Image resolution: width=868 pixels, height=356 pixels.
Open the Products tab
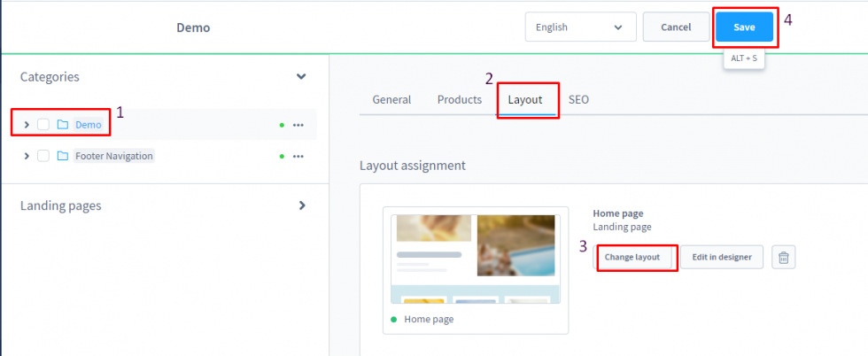(x=460, y=99)
